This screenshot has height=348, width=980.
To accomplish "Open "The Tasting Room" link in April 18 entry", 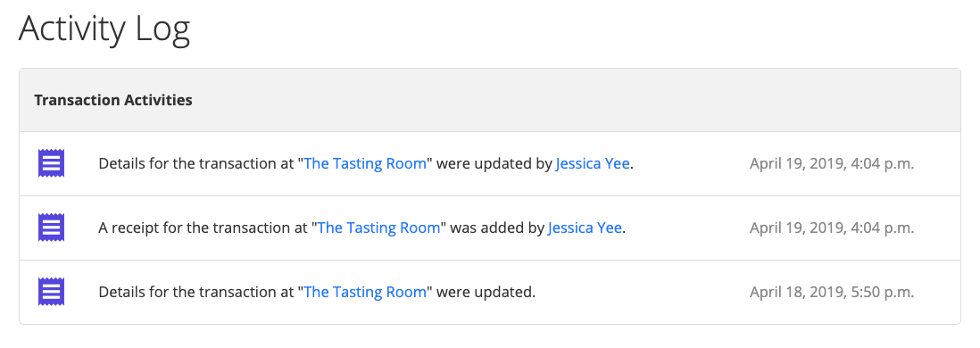I will point(365,292).
